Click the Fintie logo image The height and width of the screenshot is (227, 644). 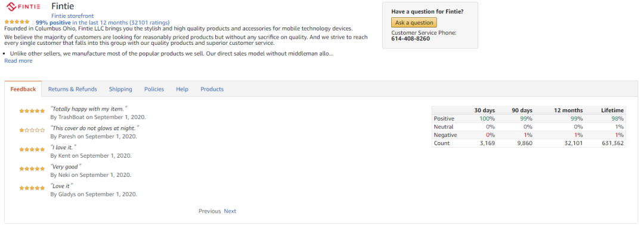(23, 7)
